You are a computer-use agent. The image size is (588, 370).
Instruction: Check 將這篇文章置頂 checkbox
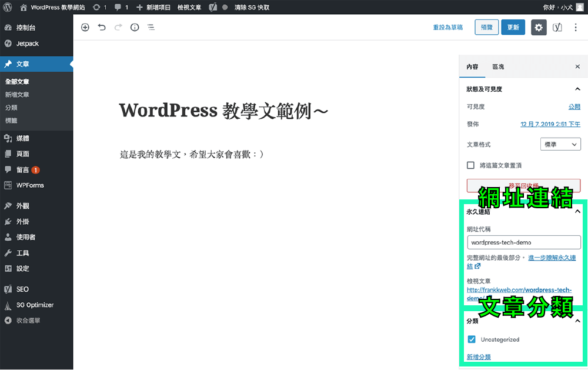470,165
